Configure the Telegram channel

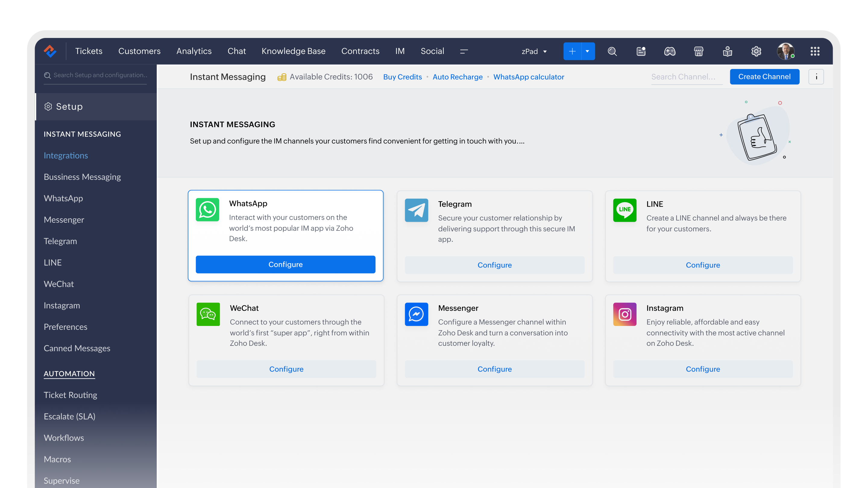pyautogui.click(x=494, y=265)
